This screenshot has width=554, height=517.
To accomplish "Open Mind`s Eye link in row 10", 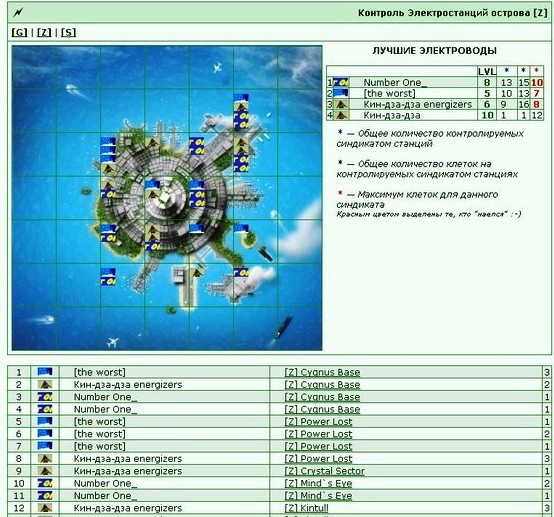I will [x=318, y=483].
